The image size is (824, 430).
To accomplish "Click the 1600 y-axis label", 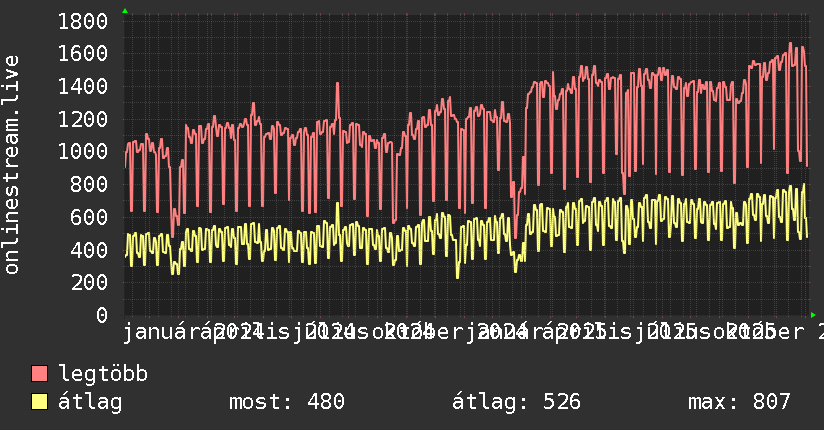I will pyautogui.click(x=83, y=54).
